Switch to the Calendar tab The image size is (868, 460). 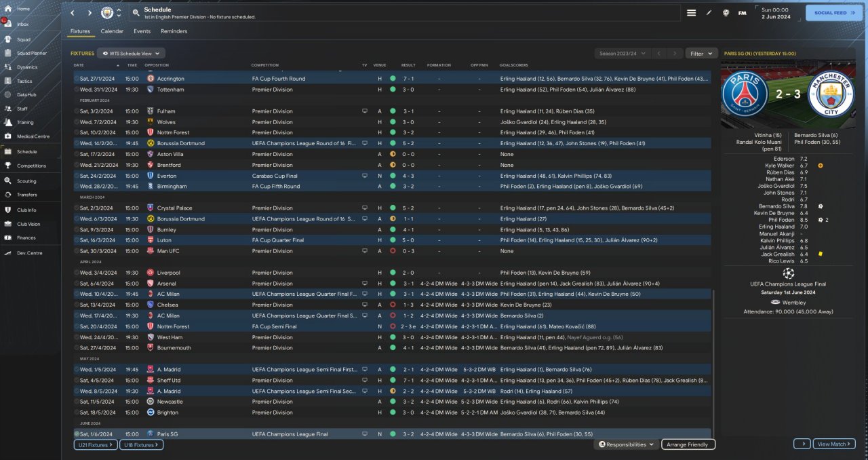(x=112, y=31)
